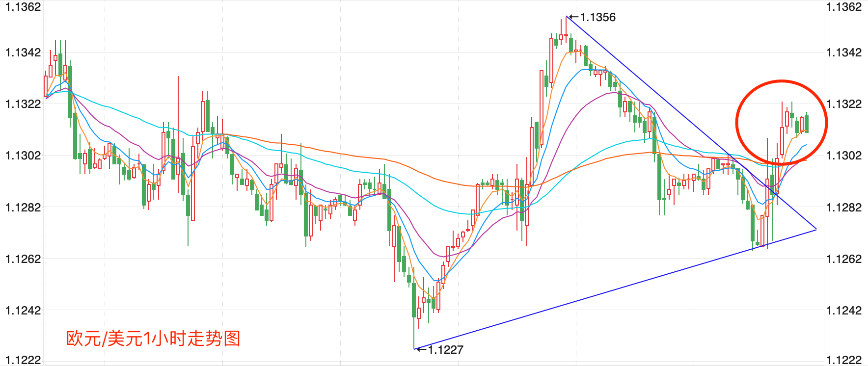Viewport: 868px width, 366px height.
Task: Select 1.1282 on the left price axis
Action: (x=23, y=208)
